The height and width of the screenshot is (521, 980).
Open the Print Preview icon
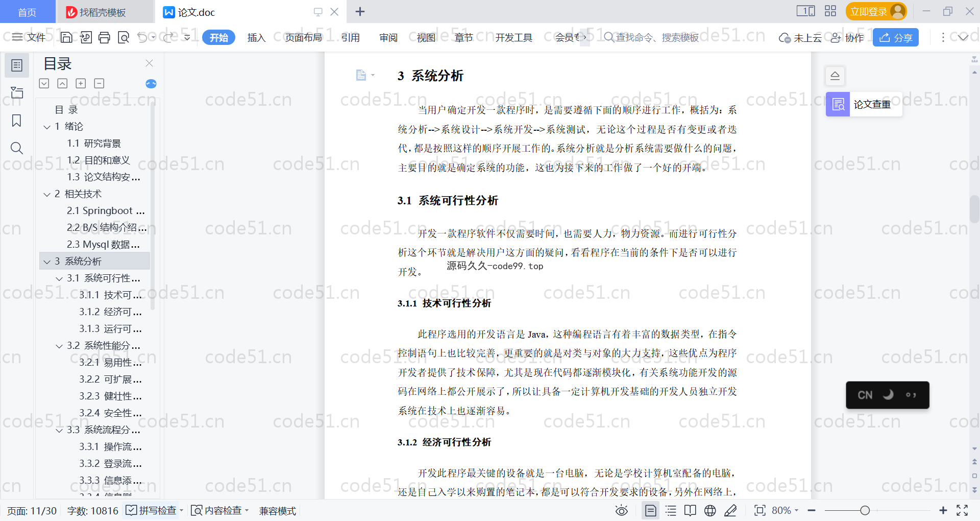coord(124,37)
